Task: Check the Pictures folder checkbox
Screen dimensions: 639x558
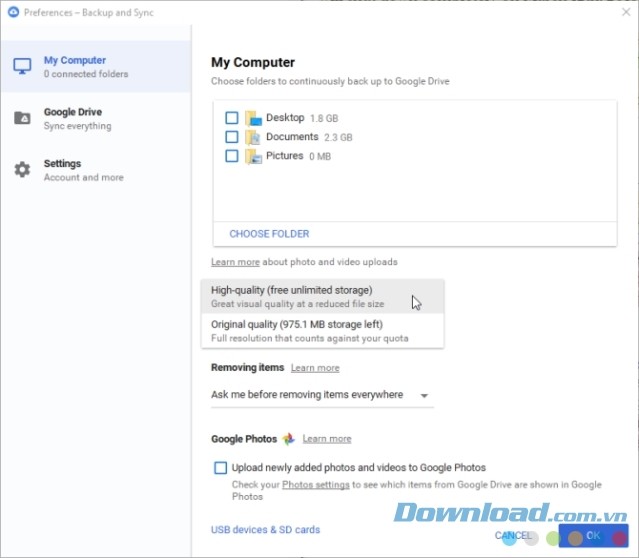Action: [232, 156]
